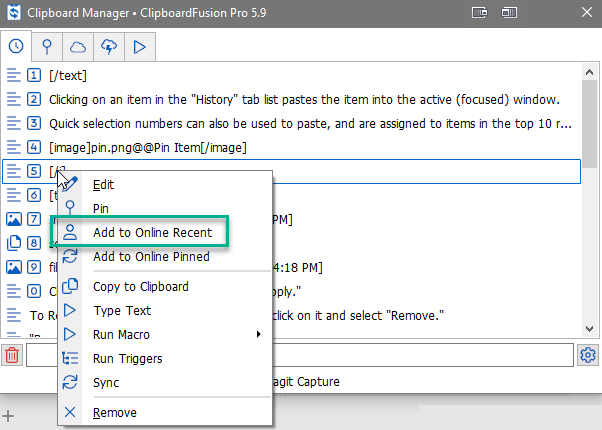Select the row ending 'select "Remove."'
The image size is (602, 430).
click(x=291, y=316)
